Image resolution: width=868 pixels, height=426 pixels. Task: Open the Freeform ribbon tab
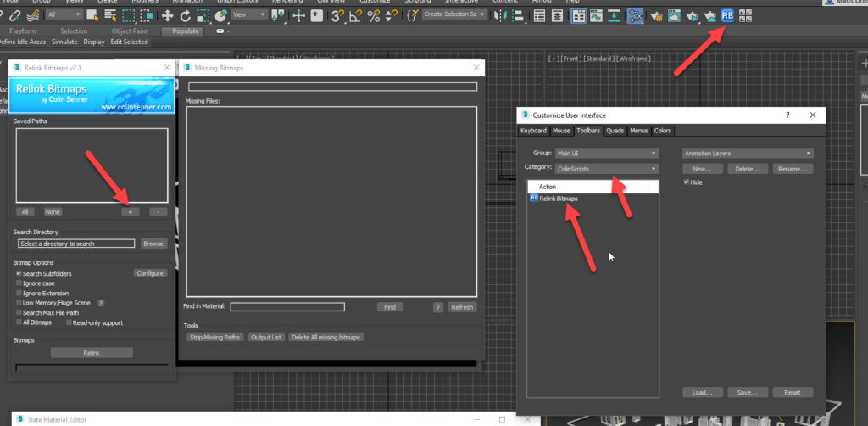coord(23,31)
